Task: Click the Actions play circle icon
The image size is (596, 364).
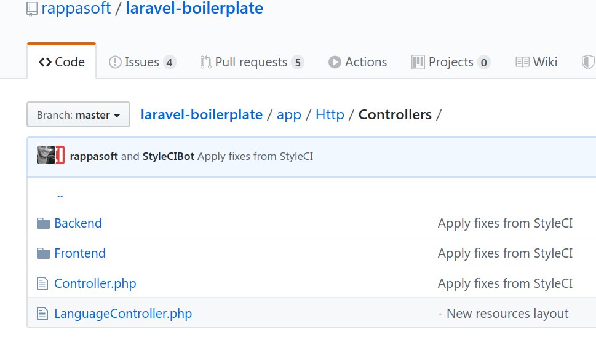Action: tap(335, 62)
